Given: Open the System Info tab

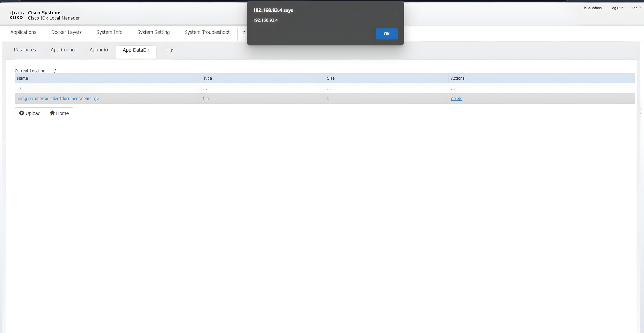Looking at the screenshot, I should [109, 32].
